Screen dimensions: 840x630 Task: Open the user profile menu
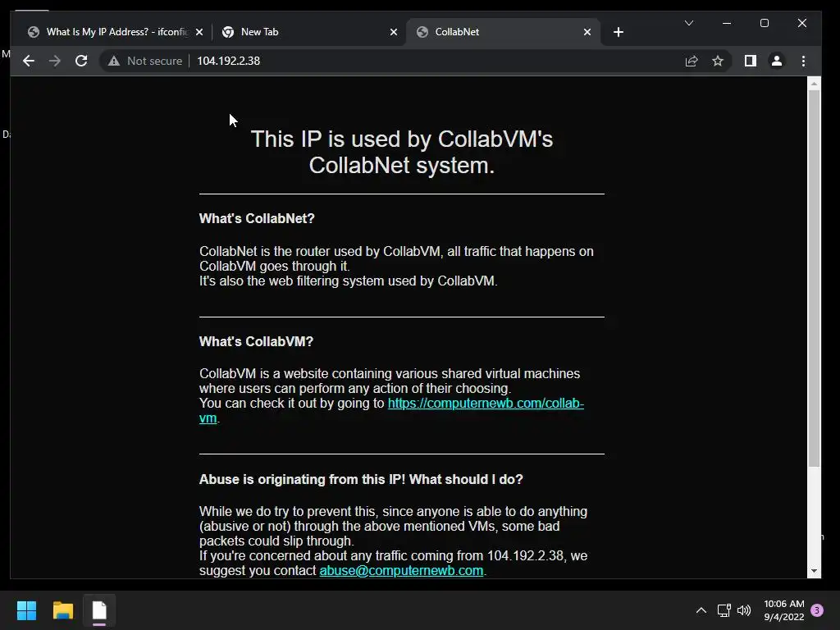click(x=777, y=61)
